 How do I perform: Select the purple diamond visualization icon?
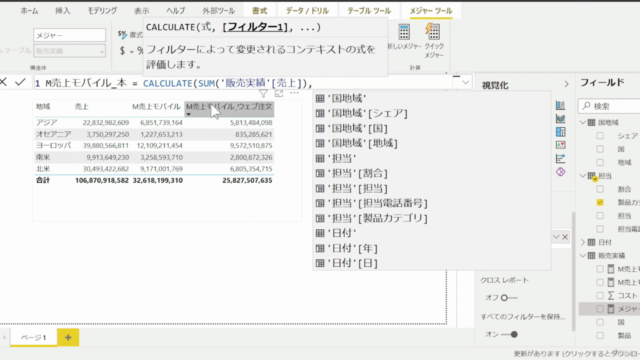[560, 172]
